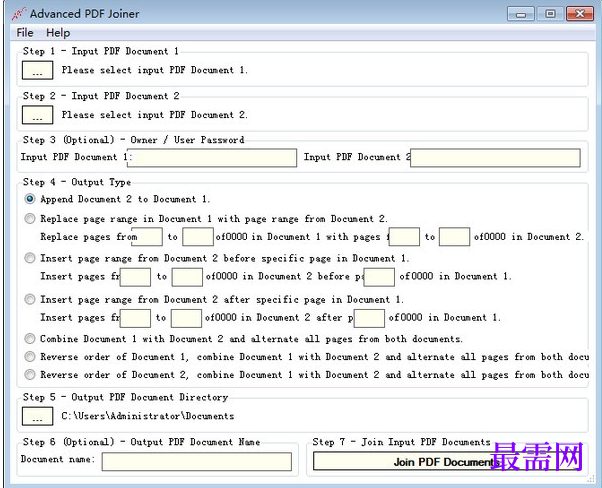
Task: Click password field for Input PDF Document 2
Action: tap(495, 158)
